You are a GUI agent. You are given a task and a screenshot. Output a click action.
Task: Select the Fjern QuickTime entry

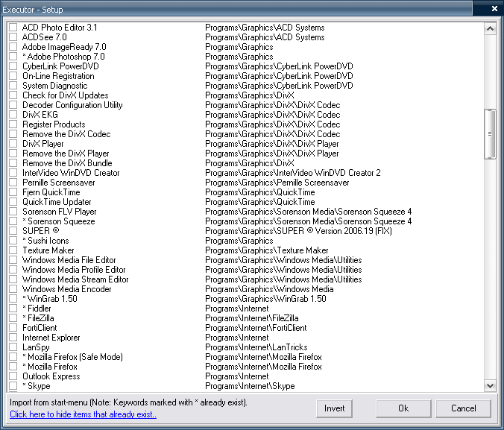pyautogui.click(x=51, y=192)
